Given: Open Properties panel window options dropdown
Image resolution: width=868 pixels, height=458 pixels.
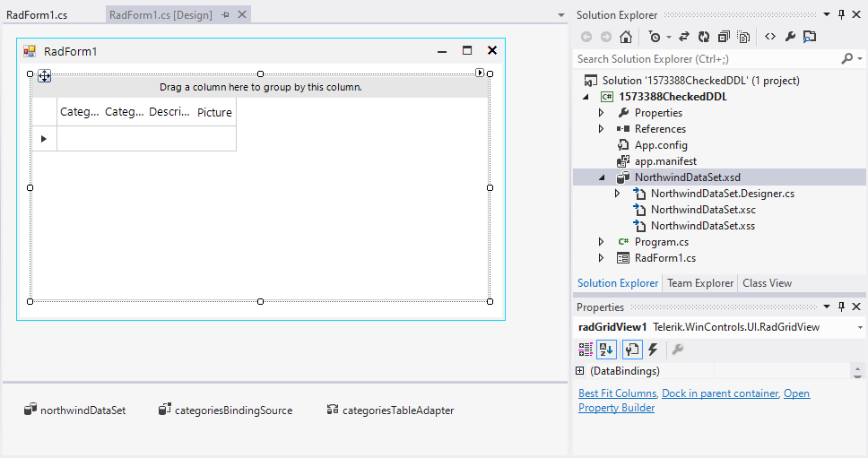Looking at the screenshot, I should [827, 307].
